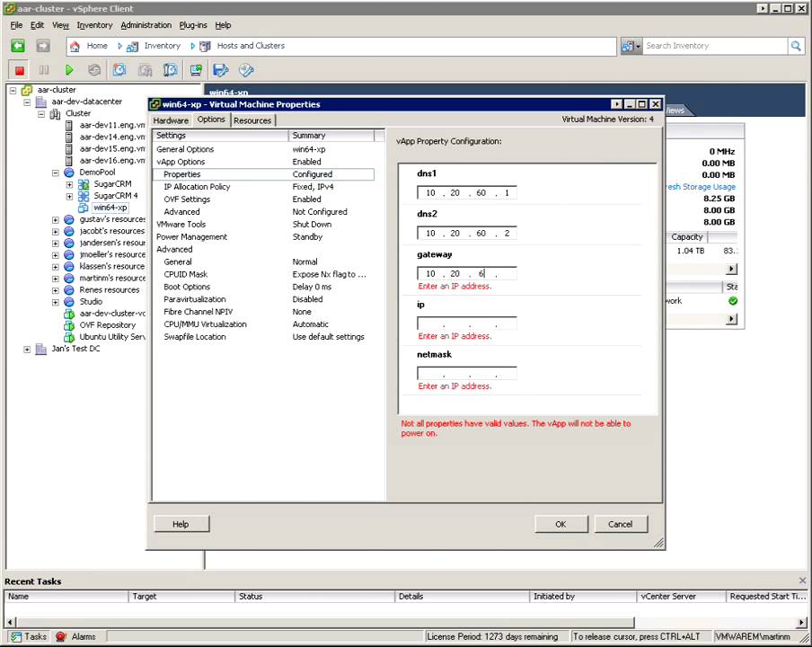Click the Tasks icon in status bar
Viewport: 812px width, 647px height.
click(x=16, y=636)
